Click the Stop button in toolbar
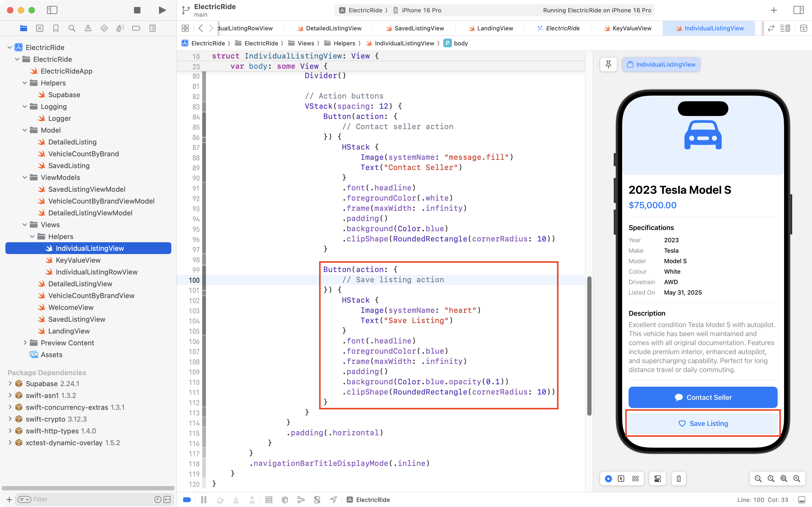 click(137, 10)
